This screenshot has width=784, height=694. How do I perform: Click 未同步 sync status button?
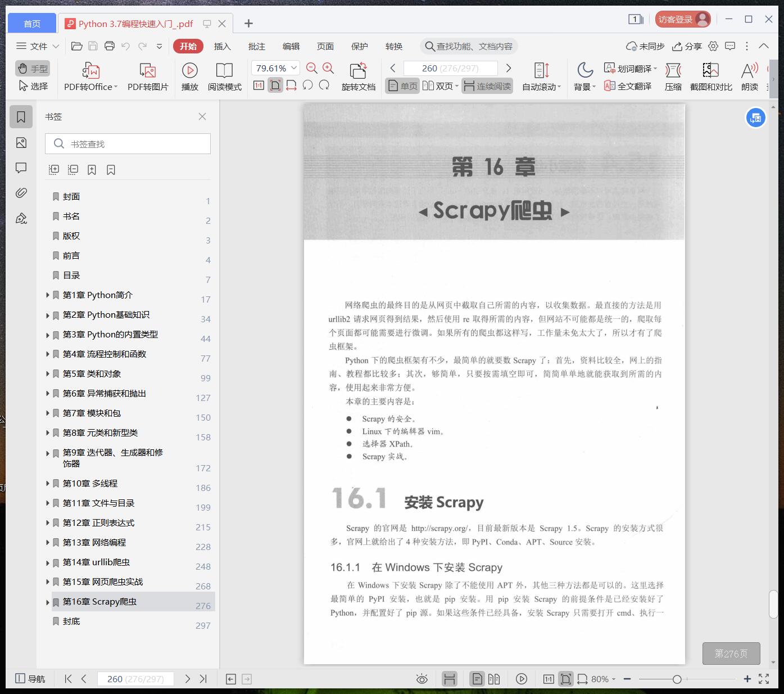point(645,46)
